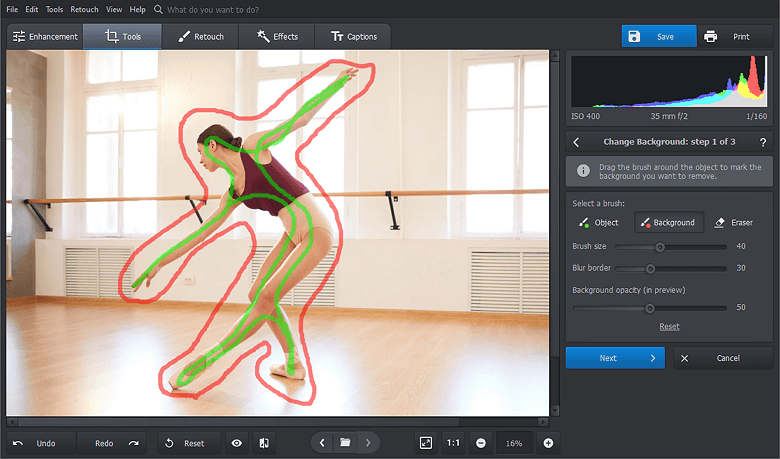Click the vertical scrollbar of the canvas
This screenshot has width=780, height=459.
555,208
